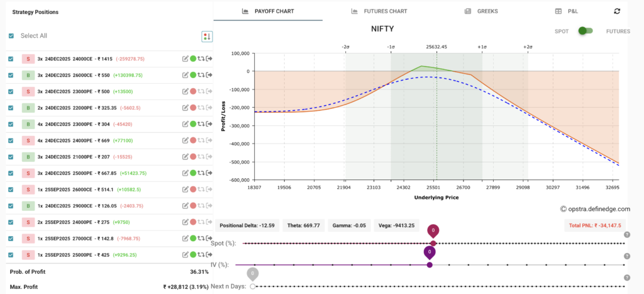
Task: Switch to the Greeks tab
Action: pos(481,11)
